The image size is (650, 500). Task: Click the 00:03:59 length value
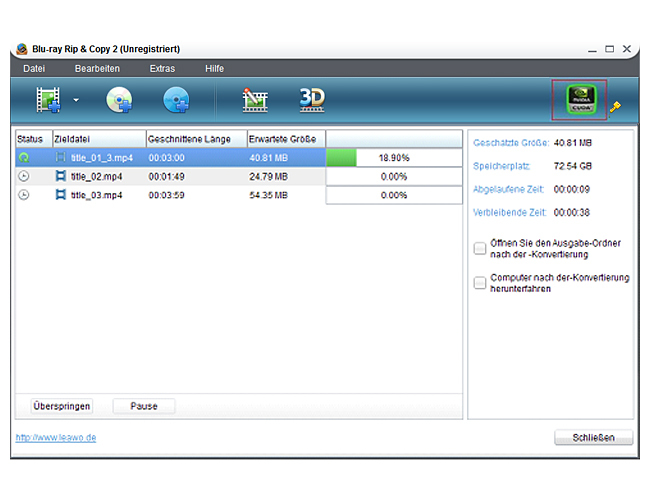[166, 195]
